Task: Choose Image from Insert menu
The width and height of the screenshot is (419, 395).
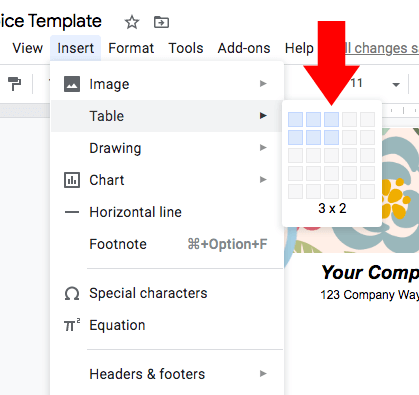Action: point(167,84)
